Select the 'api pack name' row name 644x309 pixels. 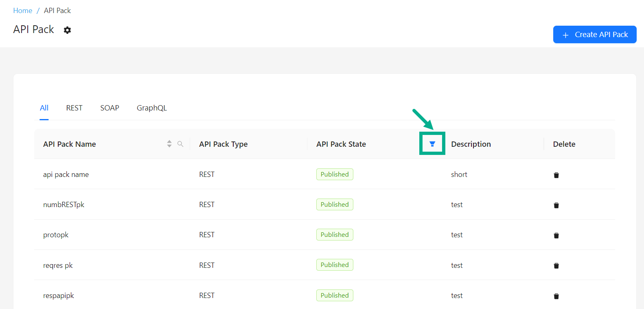[x=66, y=174]
